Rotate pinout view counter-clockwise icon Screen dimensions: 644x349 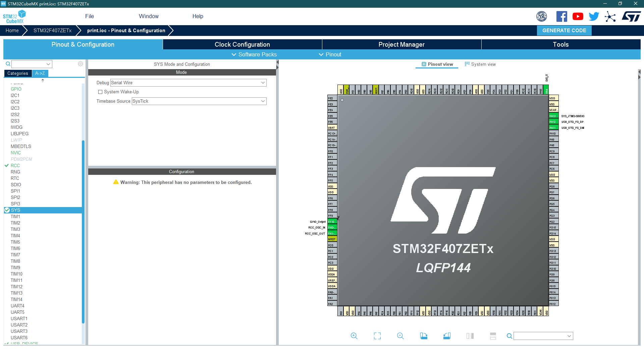click(447, 336)
